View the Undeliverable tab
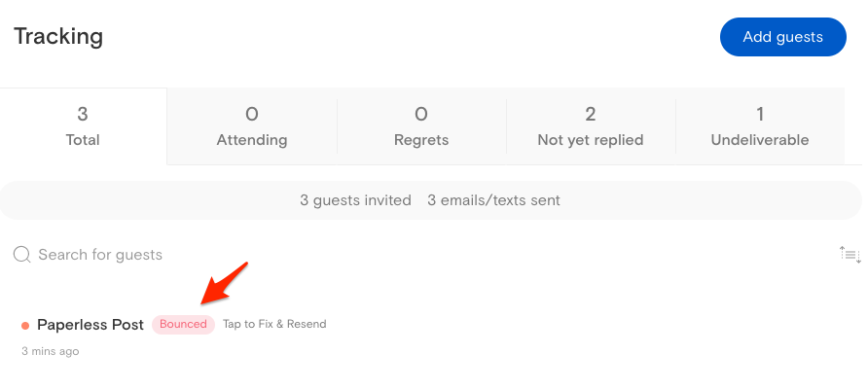This screenshot has width=868, height=389. tap(760, 126)
